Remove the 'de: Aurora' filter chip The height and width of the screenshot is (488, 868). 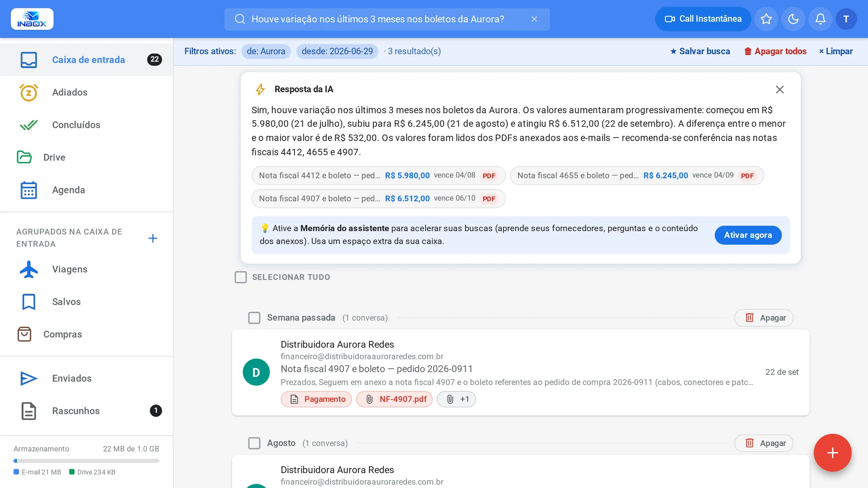266,51
